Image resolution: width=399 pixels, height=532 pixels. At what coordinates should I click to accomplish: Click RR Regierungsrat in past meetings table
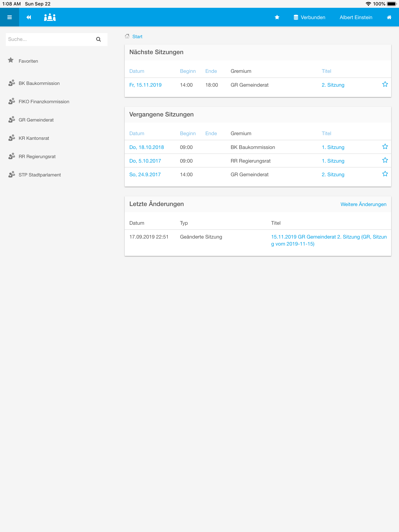[251, 161]
